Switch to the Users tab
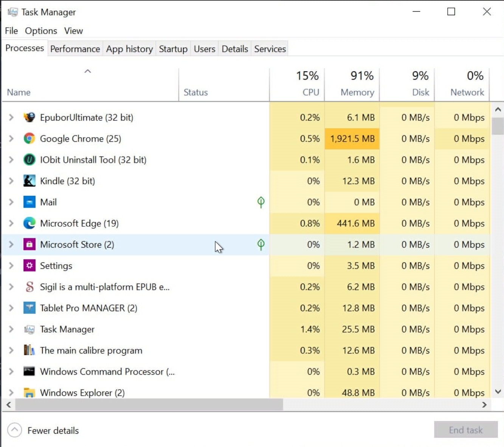 pyautogui.click(x=205, y=49)
